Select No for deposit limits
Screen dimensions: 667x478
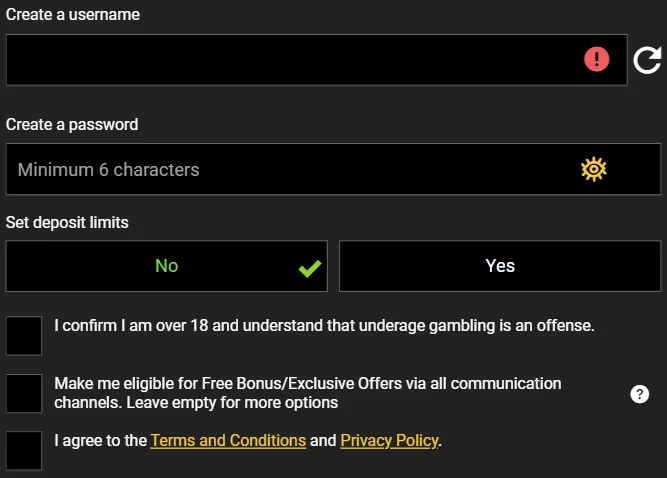point(166,266)
